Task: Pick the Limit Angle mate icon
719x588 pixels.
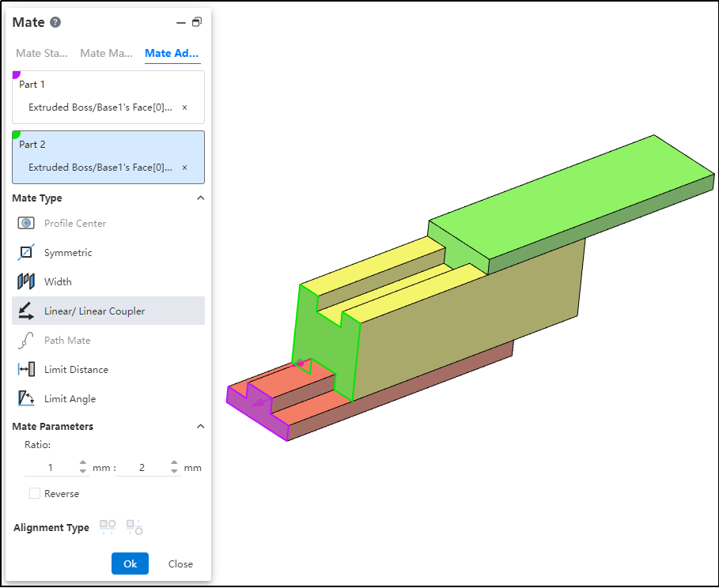Action: (26, 399)
